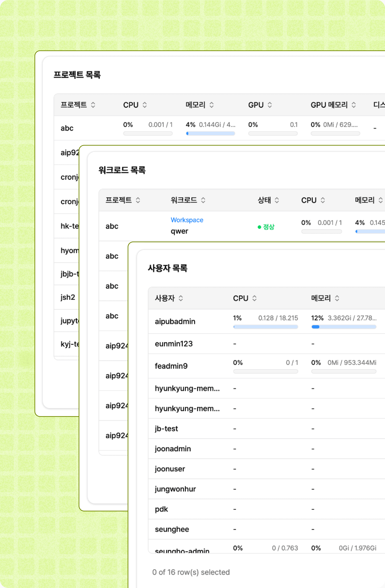Click abc project CPU usage bar

coord(148,133)
